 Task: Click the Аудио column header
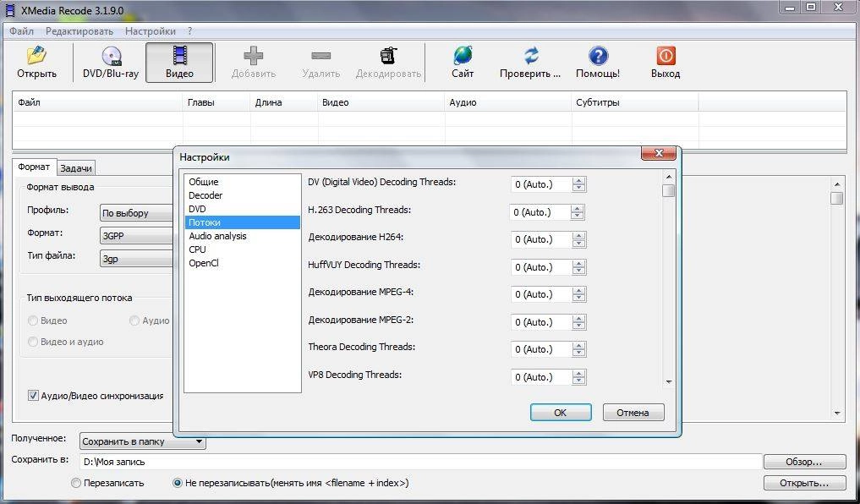pos(508,102)
